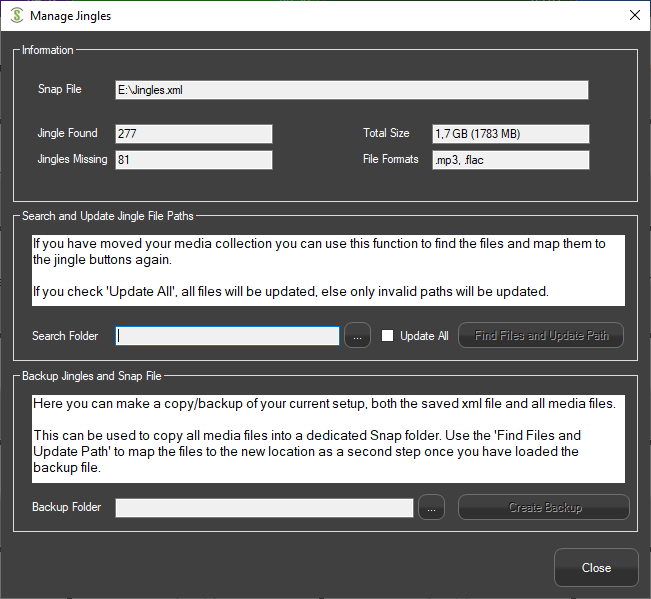Viewport: 651px width, 599px height.
Task: Click Search and Update Jingle File Paths heading
Action: click(x=108, y=216)
